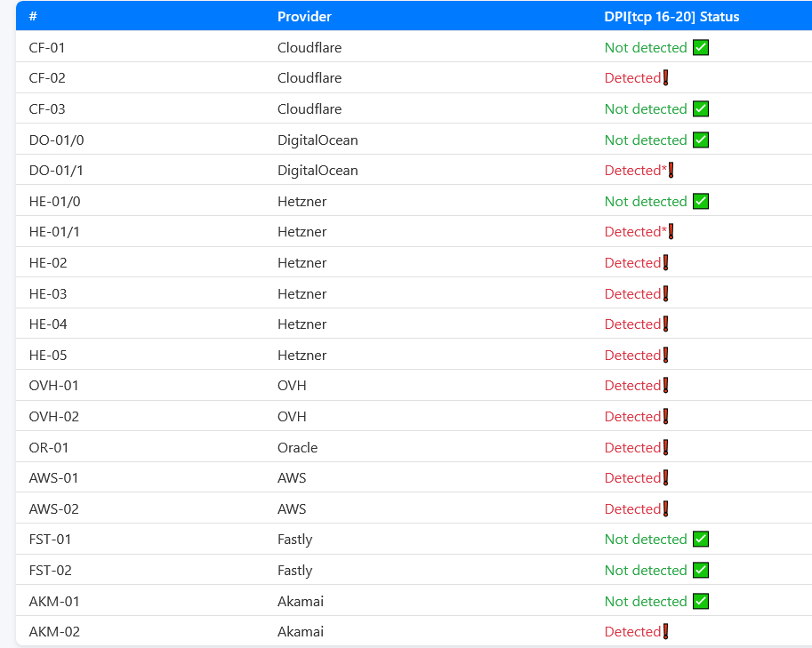812x648 pixels.
Task: Click the green checkmark in FST-02 row
Action: click(x=701, y=570)
